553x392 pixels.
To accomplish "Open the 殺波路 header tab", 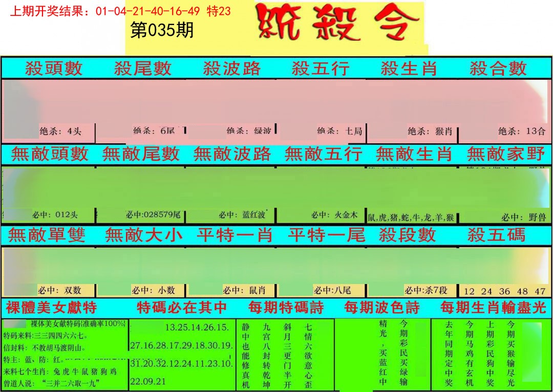I will tap(231, 69).
